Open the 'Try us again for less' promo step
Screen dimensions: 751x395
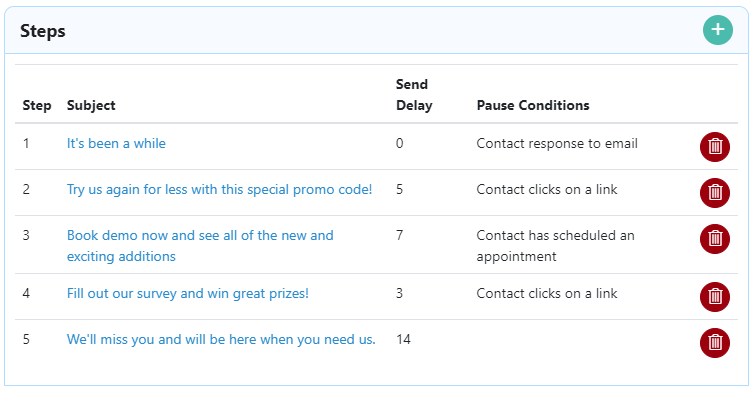coord(219,189)
